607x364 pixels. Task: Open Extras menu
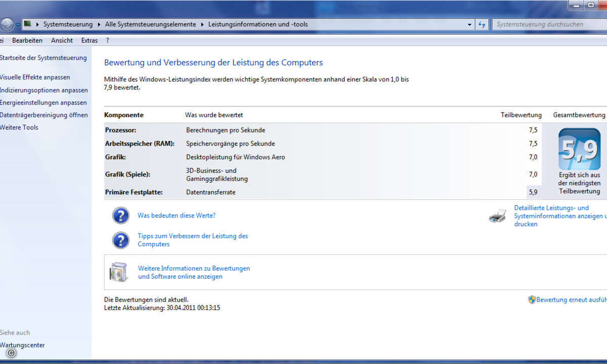pyautogui.click(x=90, y=40)
